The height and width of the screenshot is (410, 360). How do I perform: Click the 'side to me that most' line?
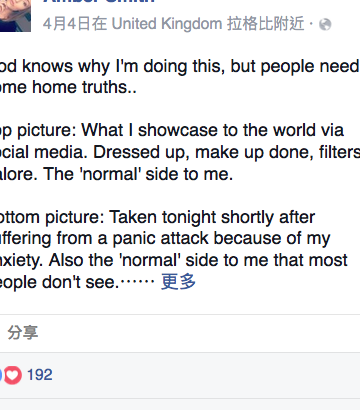pyautogui.click(x=174, y=260)
